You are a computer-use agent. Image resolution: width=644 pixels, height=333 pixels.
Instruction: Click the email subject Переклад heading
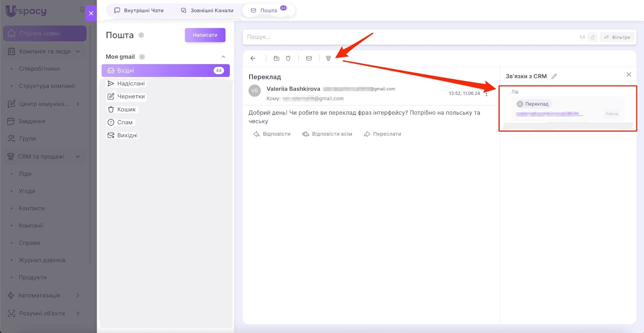click(265, 77)
